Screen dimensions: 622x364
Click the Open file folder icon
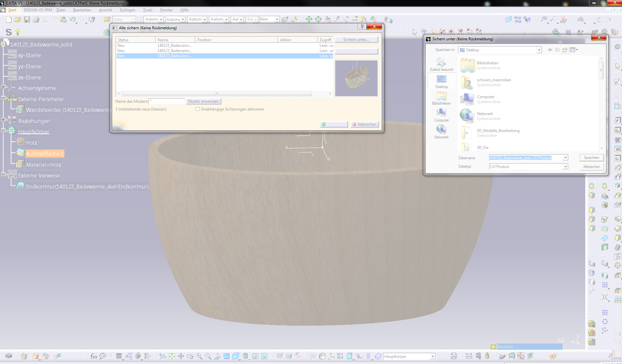(x=18, y=19)
